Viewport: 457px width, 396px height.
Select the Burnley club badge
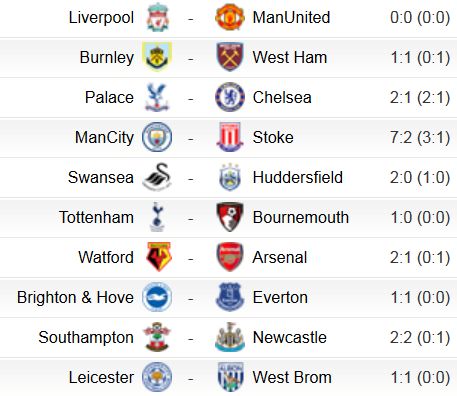(x=157, y=57)
